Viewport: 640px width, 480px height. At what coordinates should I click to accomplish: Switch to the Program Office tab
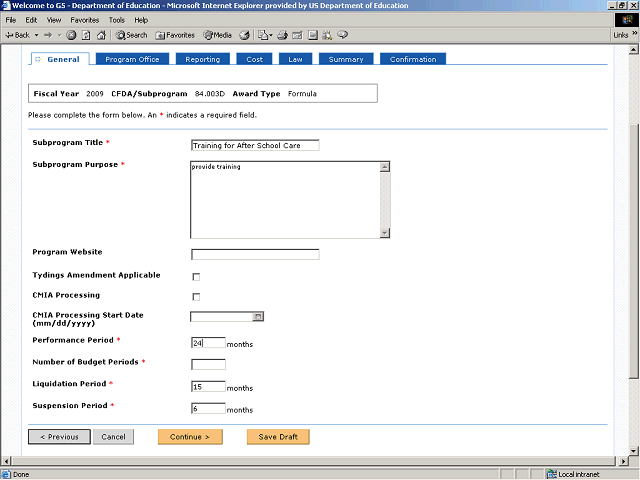132,59
